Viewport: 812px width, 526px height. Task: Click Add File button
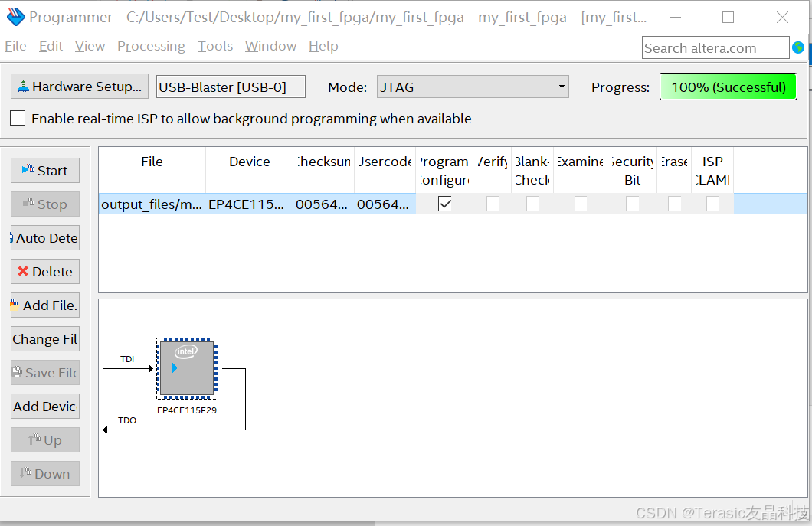[45, 305]
